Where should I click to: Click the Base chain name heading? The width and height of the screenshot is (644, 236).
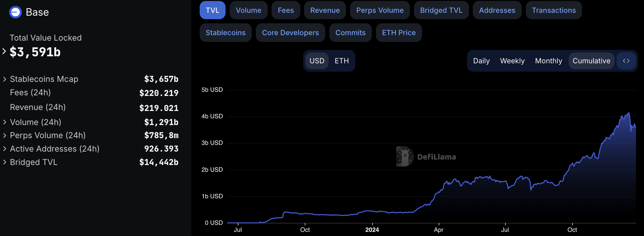click(x=37, y=12)
